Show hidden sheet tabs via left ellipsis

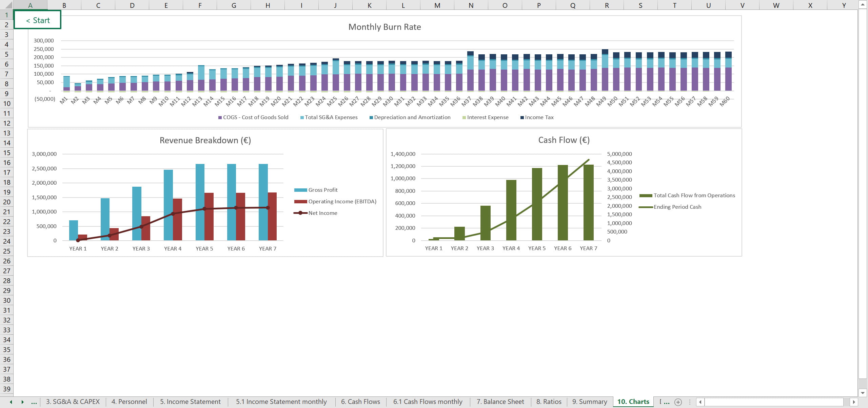(34, 402)
